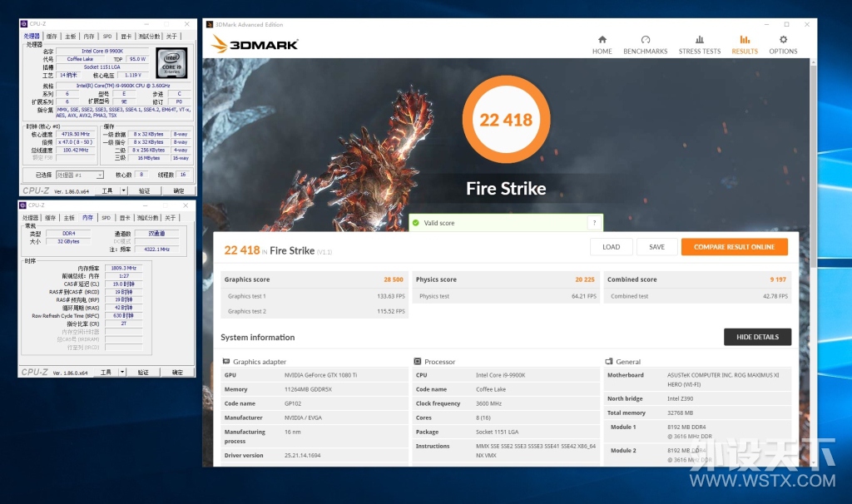Click the Hide Details button
This screenshot has width=852, height=504.
[757, 337]
